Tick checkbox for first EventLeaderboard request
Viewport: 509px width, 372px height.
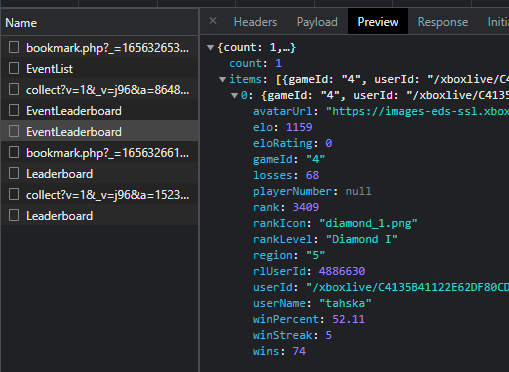pos(14,110)
